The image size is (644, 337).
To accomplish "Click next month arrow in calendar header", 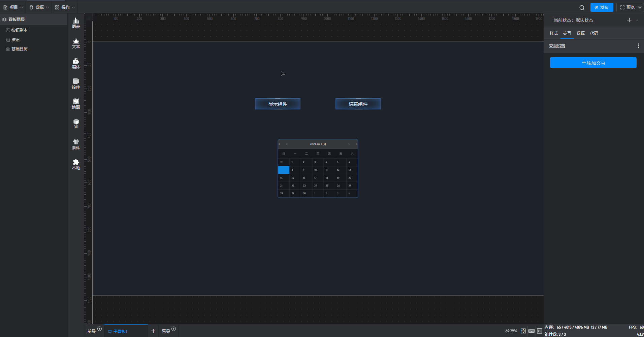I will click(349, 144).
